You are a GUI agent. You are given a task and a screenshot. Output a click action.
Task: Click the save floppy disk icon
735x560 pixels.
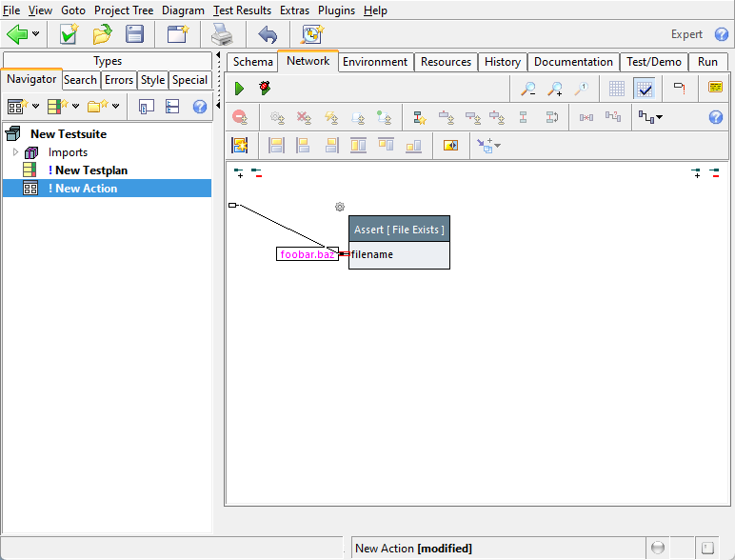135,35
